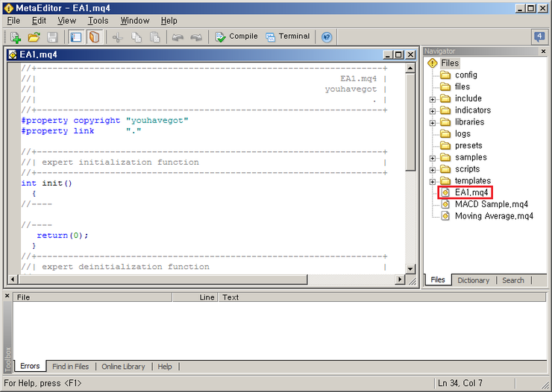
Task: Click the Line column header
Action: click(x=195, y=297)
